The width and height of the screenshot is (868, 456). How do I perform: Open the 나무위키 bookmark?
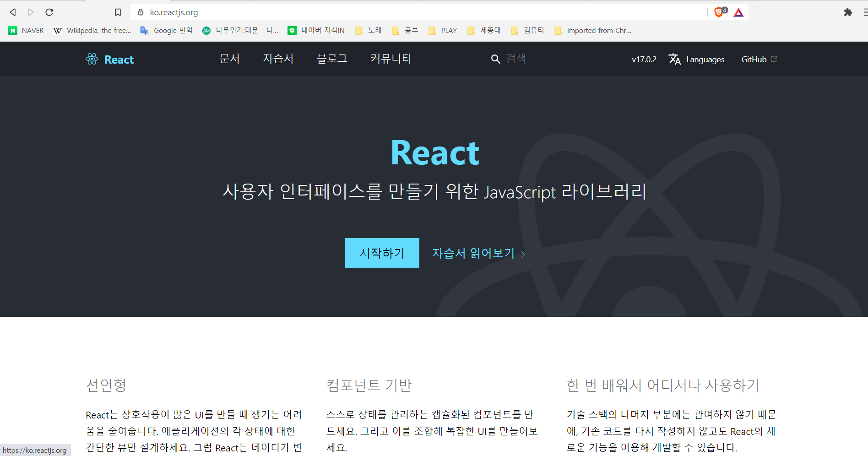[240, 31]
